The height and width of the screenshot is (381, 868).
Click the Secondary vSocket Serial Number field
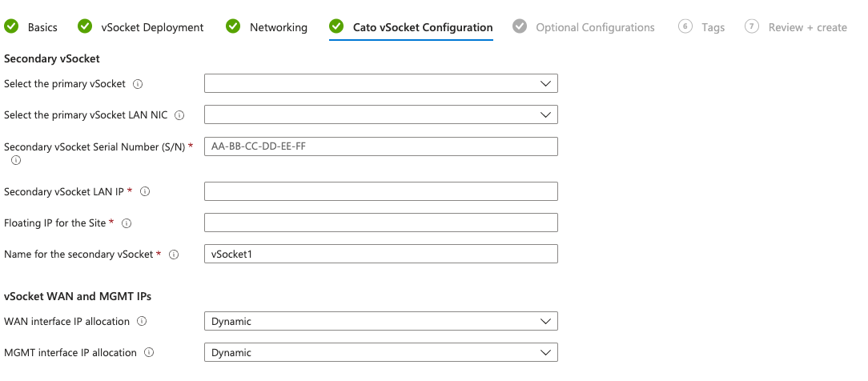[380, 146]
